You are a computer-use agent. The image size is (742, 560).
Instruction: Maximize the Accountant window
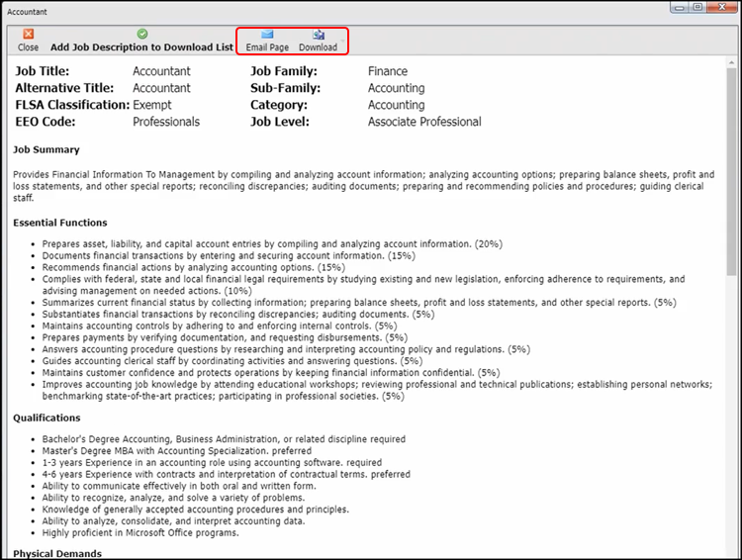click(x=698, y=8)
